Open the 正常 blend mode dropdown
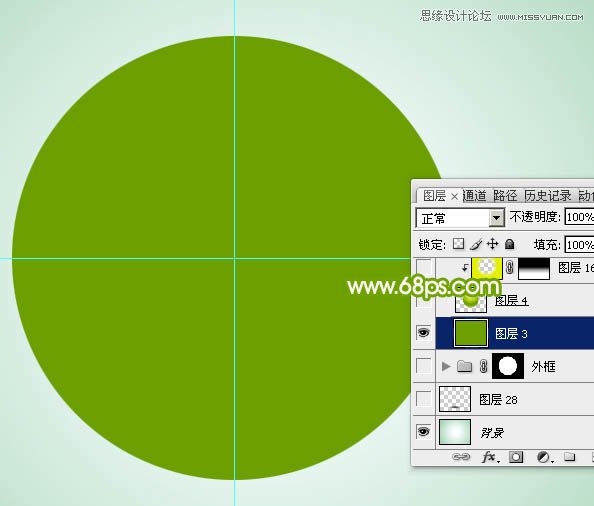This screenshot has width=594, height=506. coord(496,218)
